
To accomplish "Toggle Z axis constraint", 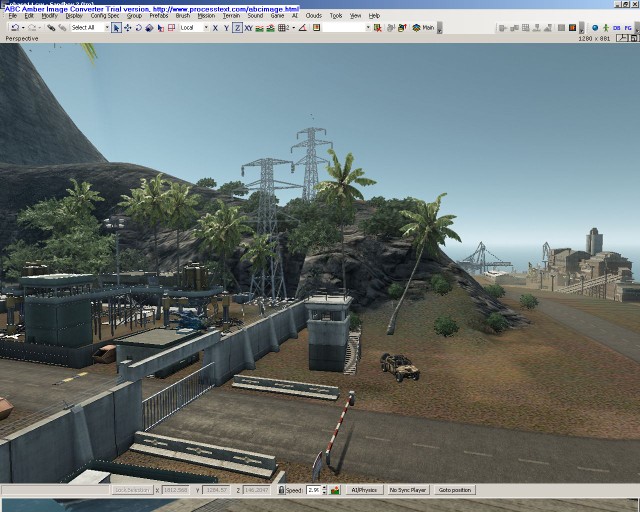I will [237, 28].
